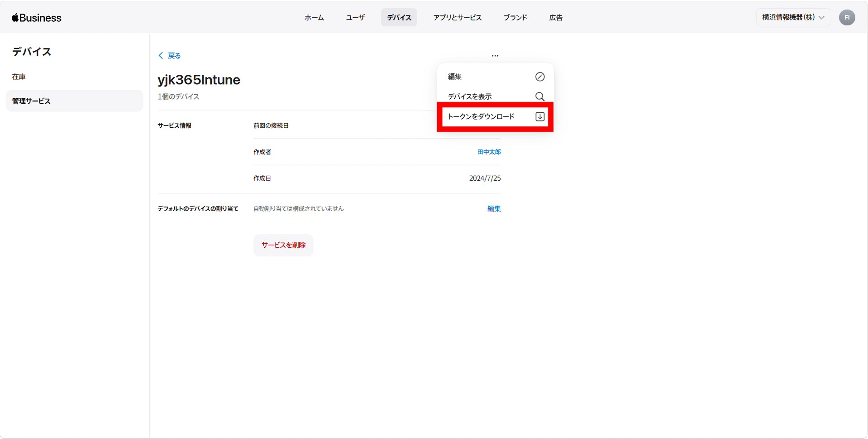Image resolution: width=868 pixels, height=439 pixels.
Task: Click the サービスを削除 button
Action: coord(283,245)
